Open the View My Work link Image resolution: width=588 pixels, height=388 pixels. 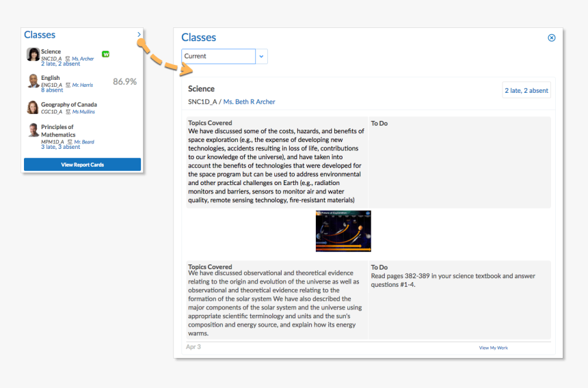[493, 348]
